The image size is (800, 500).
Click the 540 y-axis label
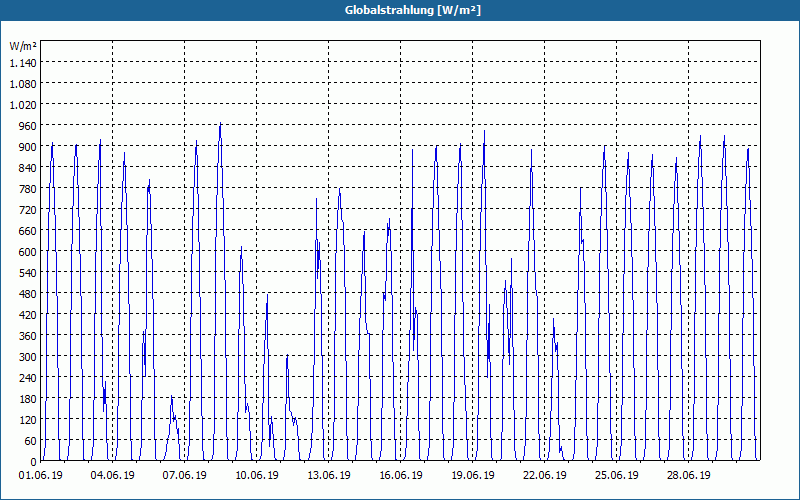point(28,272)
